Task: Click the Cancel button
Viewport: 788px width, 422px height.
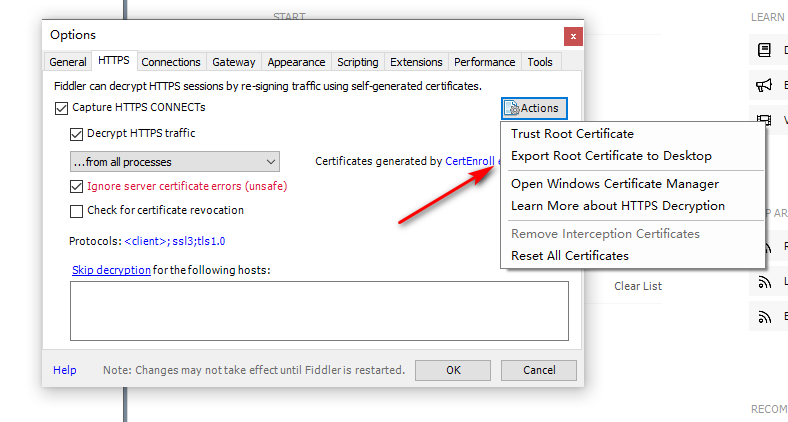Action: [x=539, y=370]
